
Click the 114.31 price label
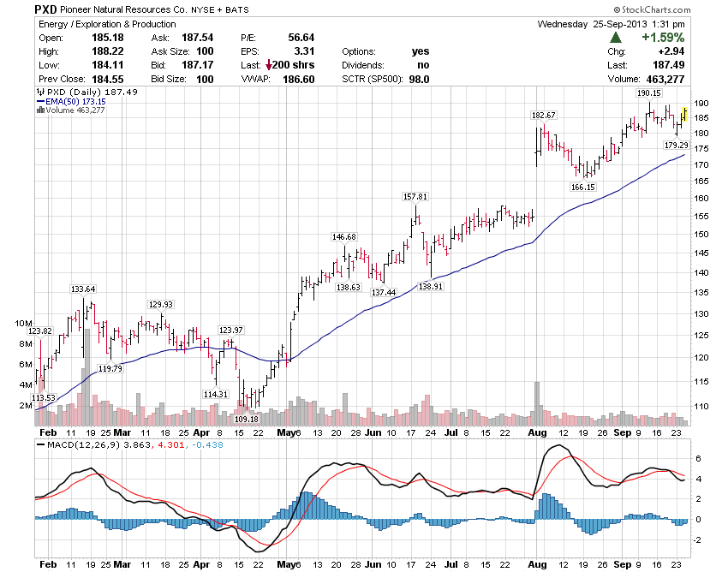216,394
